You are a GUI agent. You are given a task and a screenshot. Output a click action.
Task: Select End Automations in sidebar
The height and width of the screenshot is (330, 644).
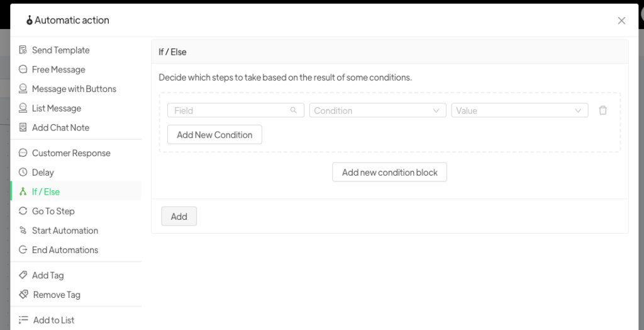(x=65, y=250)
